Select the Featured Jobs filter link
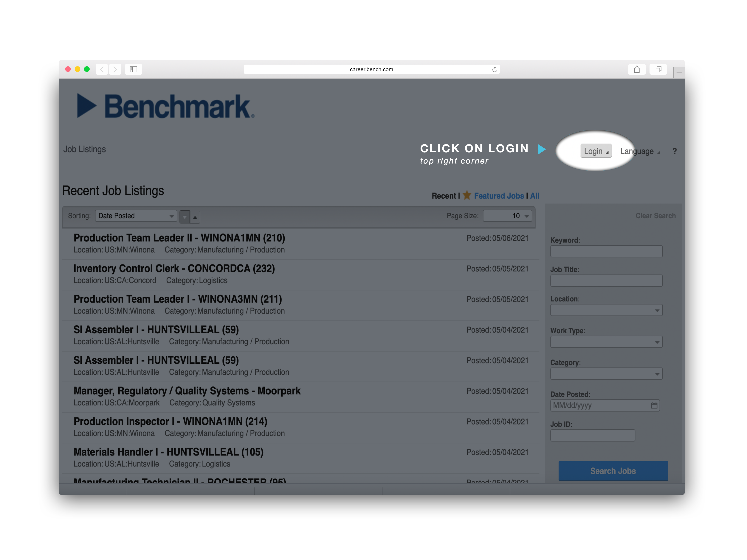747x560 pixels. (x=499, y=196)
